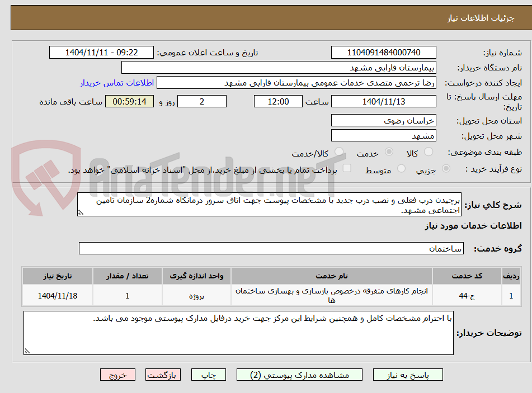The image size is (532, 393).
Task: Click the گروه خدمت label
Action: 498,249
